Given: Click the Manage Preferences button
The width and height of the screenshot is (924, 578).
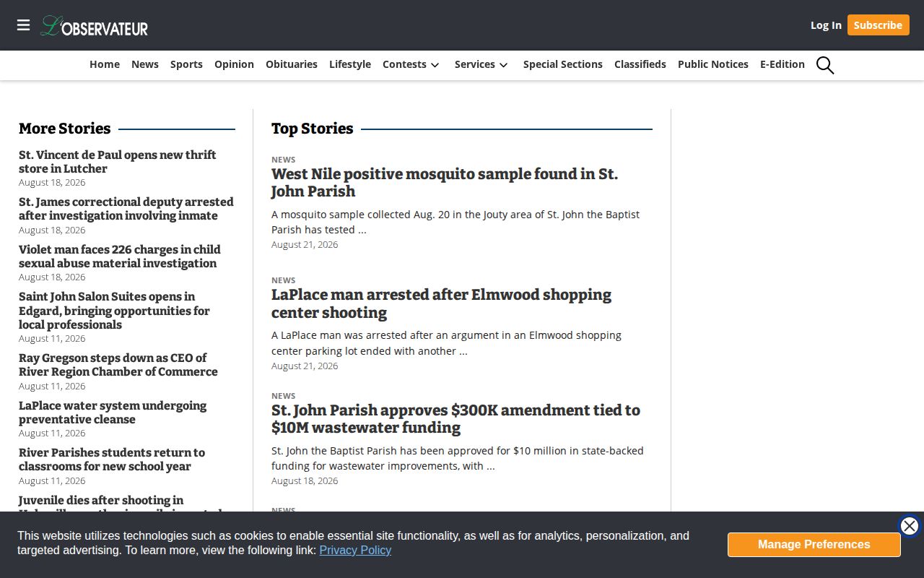Looking at the screenshot, I should point(814,545).
